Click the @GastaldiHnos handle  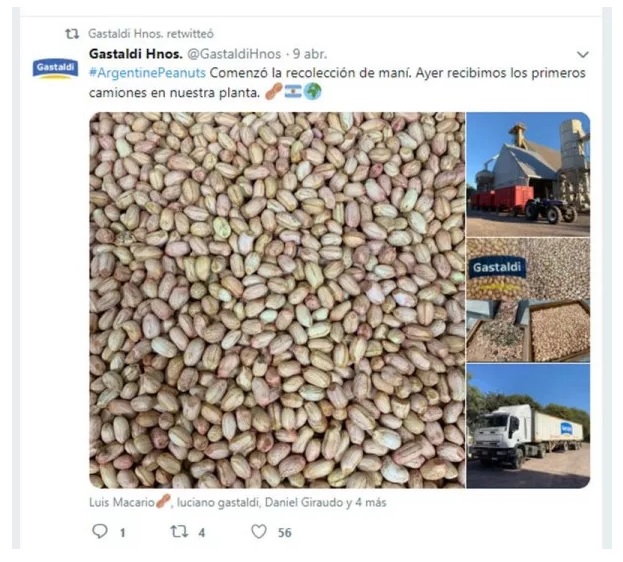(234, 54)
